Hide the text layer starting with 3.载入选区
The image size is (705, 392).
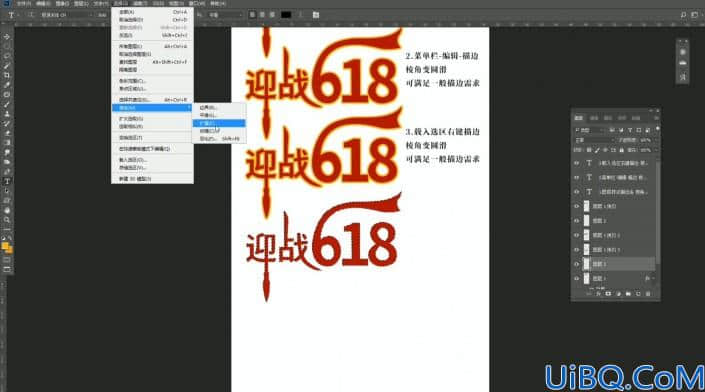tap(577, 163)
